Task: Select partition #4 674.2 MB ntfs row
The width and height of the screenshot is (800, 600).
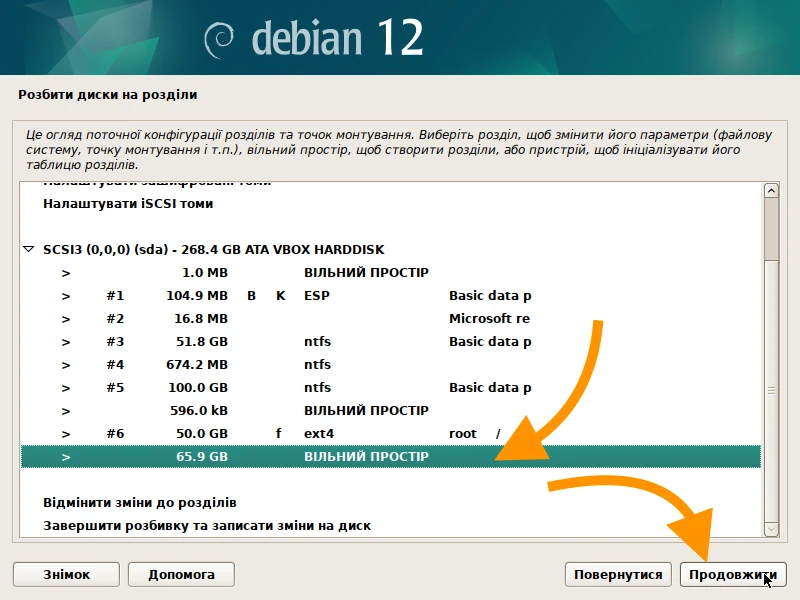Action: [x=391, y=364]
